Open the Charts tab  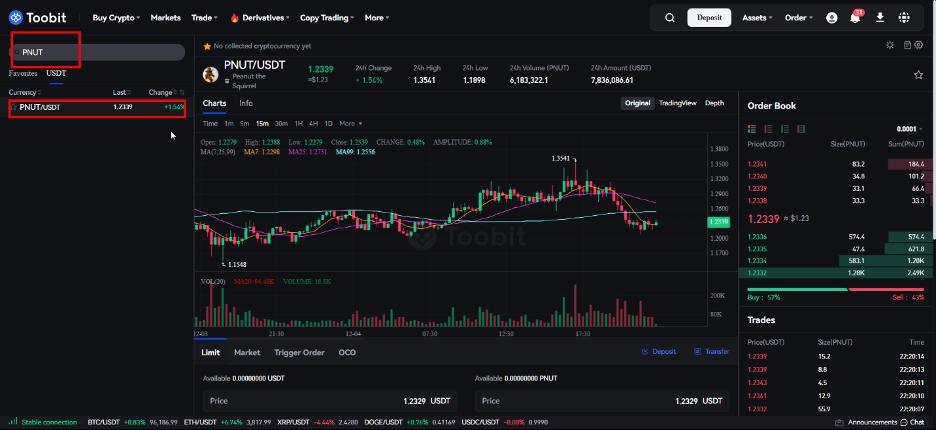click(x=214, y=103)
